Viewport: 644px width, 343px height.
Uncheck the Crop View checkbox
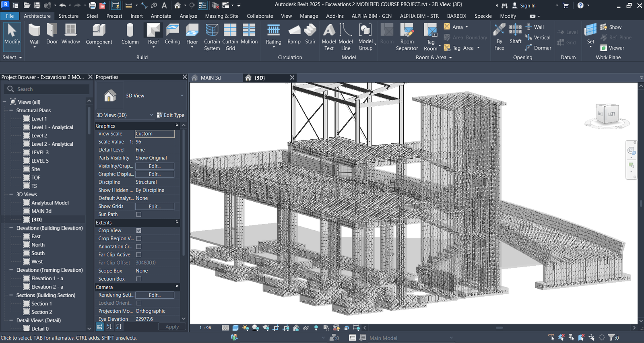tap(139, 230)
